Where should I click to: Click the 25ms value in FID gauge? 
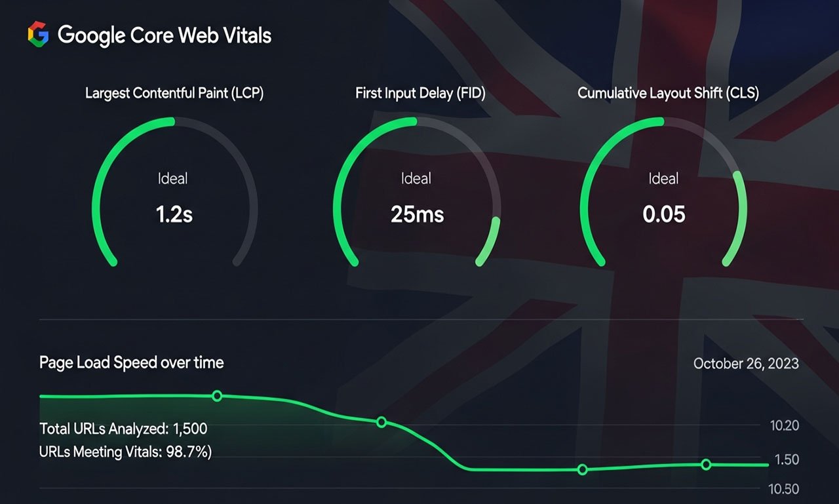point(417,214)
